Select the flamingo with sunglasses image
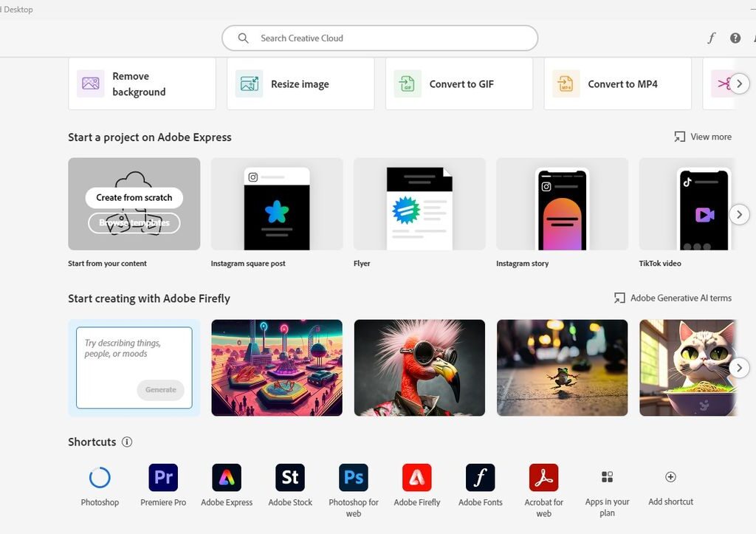Screen dimensions: 756x534 (419, 368)
